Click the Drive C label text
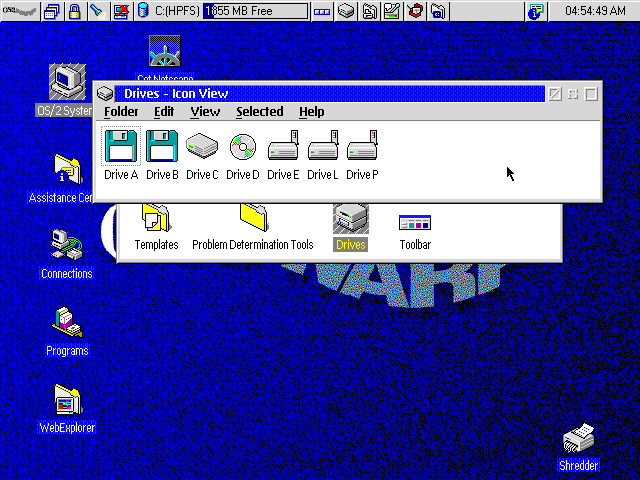Viewport: 640px width, 480px height. [202, 175]
